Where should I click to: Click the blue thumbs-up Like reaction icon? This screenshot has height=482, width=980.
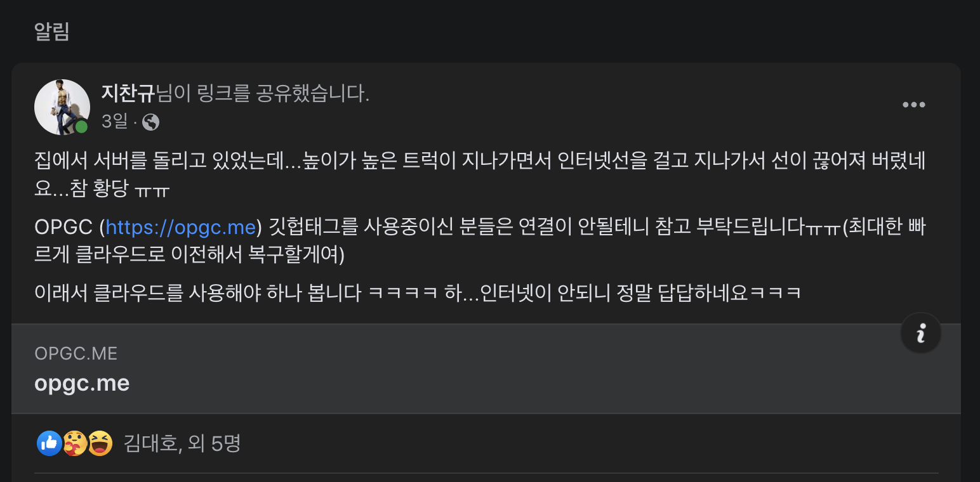[49, 443]
